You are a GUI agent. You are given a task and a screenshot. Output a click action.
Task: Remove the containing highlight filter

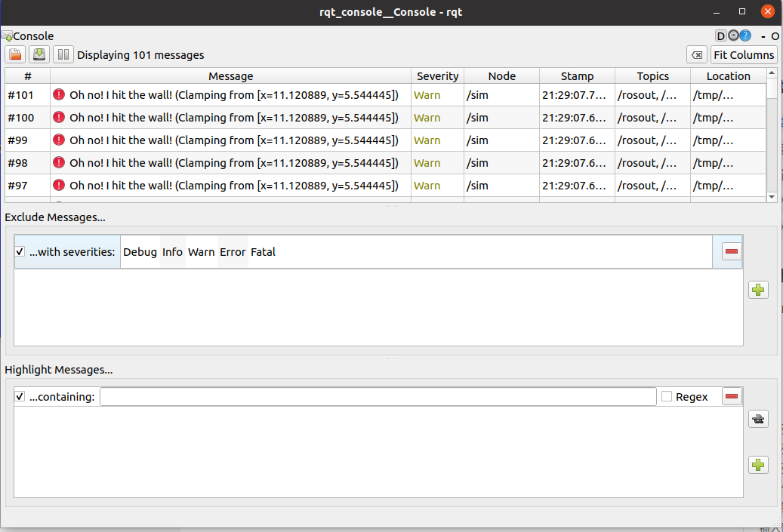[732, 396]
